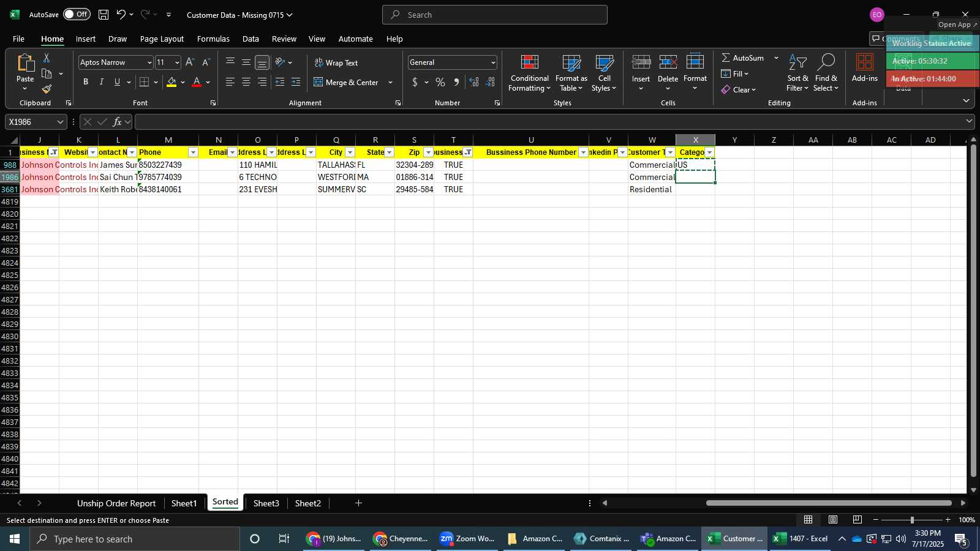The width and height of the screenshot is (980, 551).
Task: Click the Orientation text angle icon
Action: [x=280, y=62]
